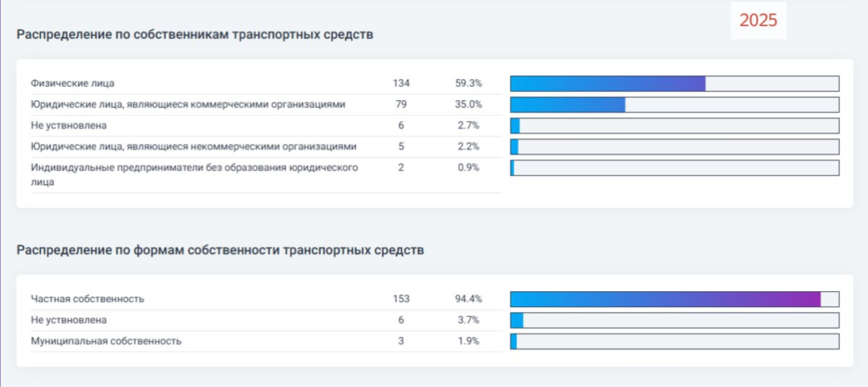The image size is (868, 387).
Task: Click the first Не установлена 2.7% bar
Action: tap(674, 126)
